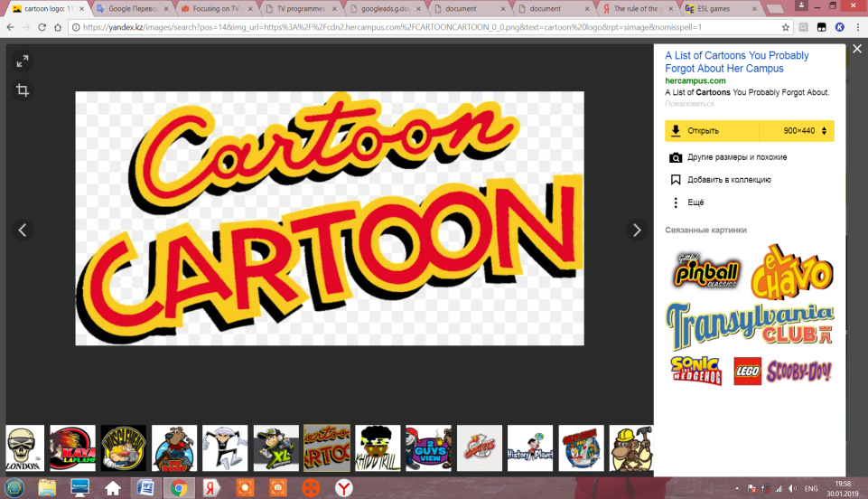Open Yandex red Y browser in taskbar

click(344, 488)
